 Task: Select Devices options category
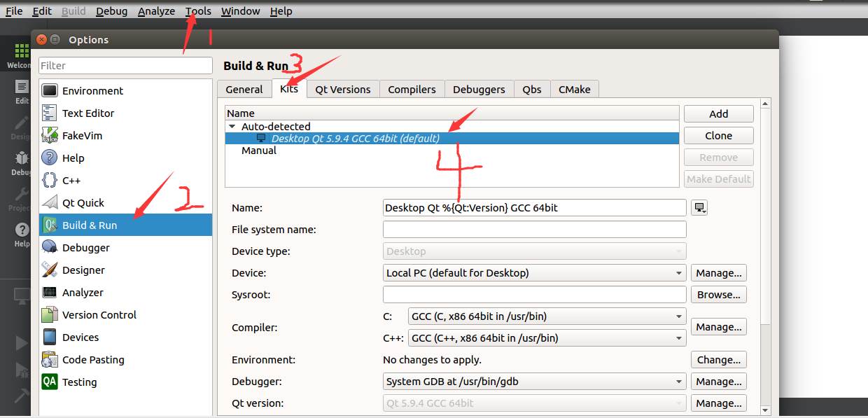click(125, 337)
